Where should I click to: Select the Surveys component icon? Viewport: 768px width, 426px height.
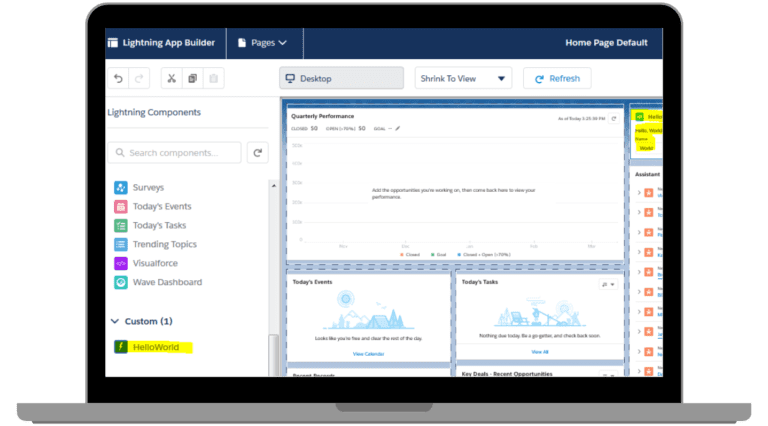click(x=120, y=188)
